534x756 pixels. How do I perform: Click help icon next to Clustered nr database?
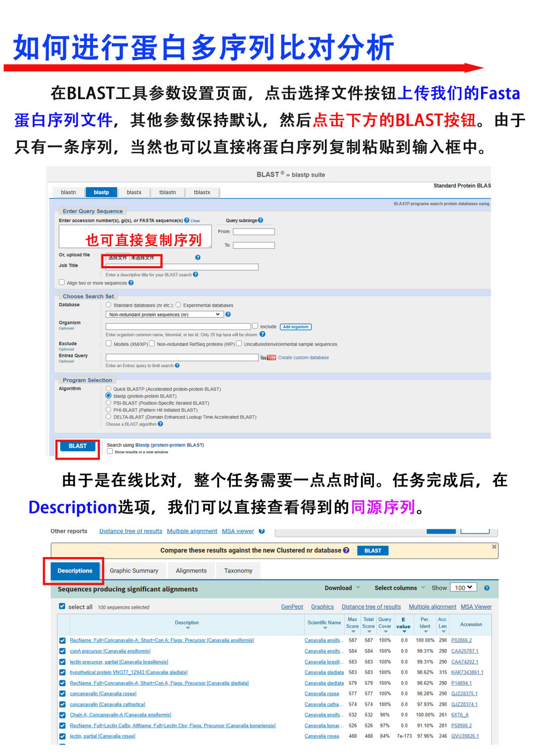pyautogui.click(x=346, y=550)
